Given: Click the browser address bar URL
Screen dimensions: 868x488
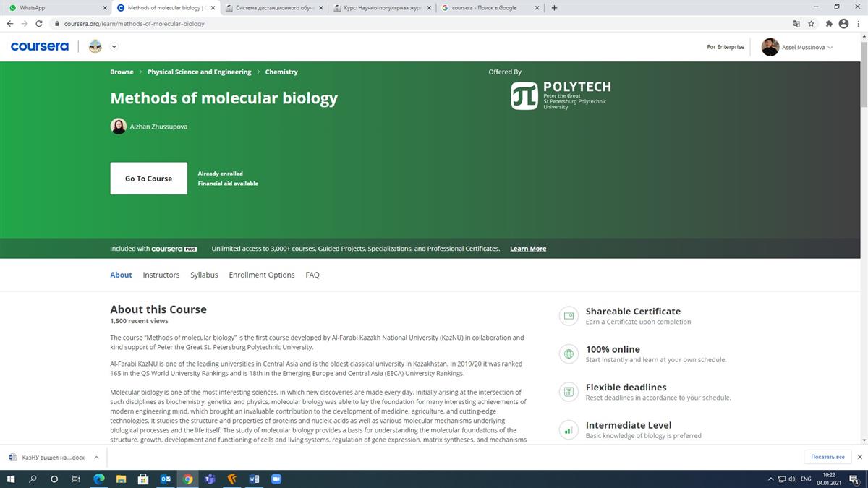Looking at the screenshot, I should pos(134,23).
